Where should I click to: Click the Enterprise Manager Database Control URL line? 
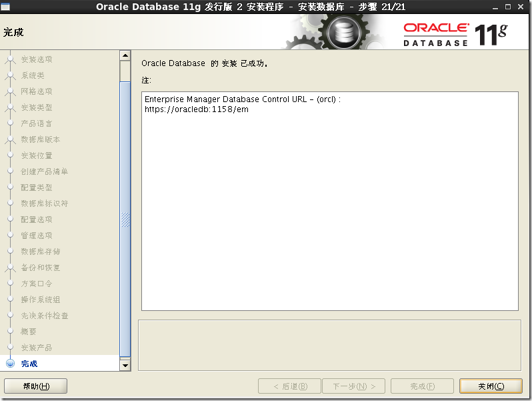(243, 99)
